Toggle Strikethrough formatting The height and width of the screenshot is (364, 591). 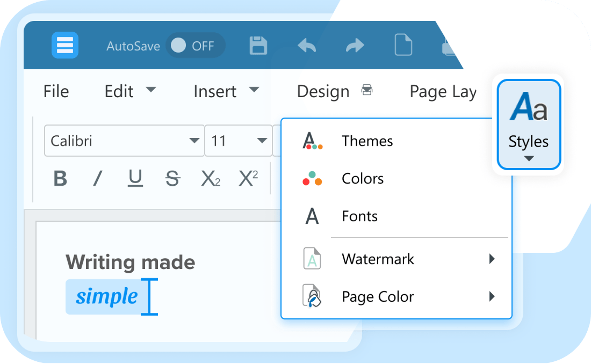(172, 178)
